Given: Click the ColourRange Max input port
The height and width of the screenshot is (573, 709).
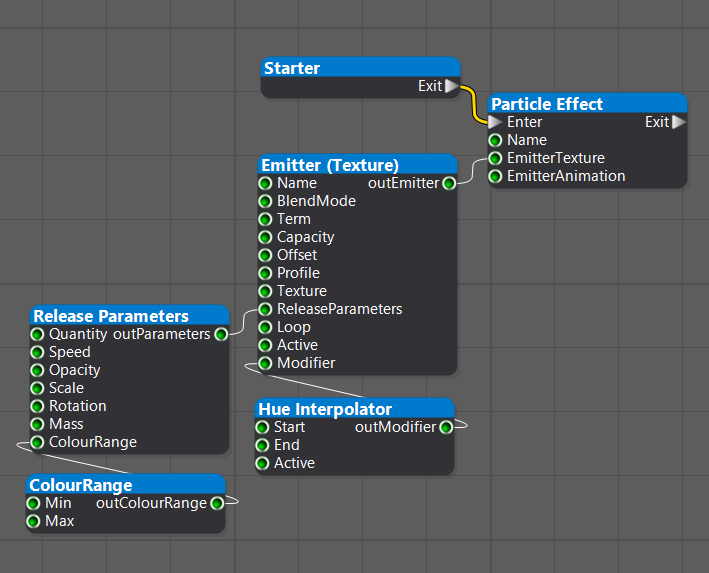Looking at the screenshot, I should [x=33, y=521].
